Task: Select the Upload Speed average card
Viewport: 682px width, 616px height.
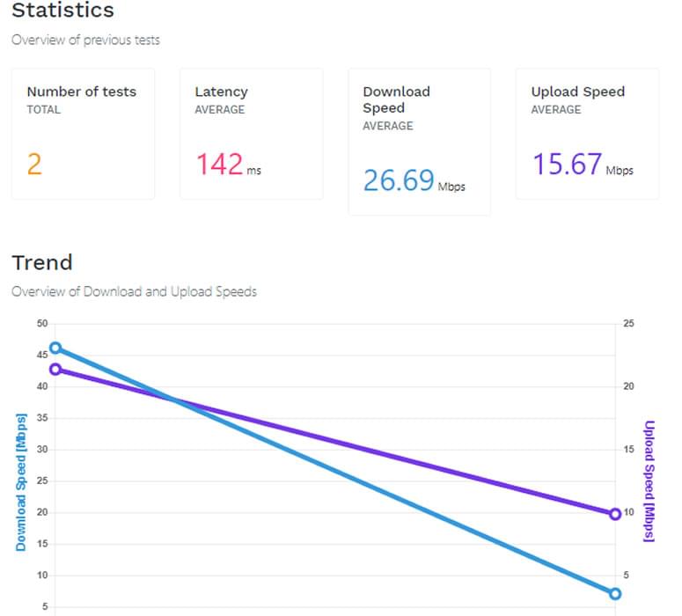Action: point(588,134)
